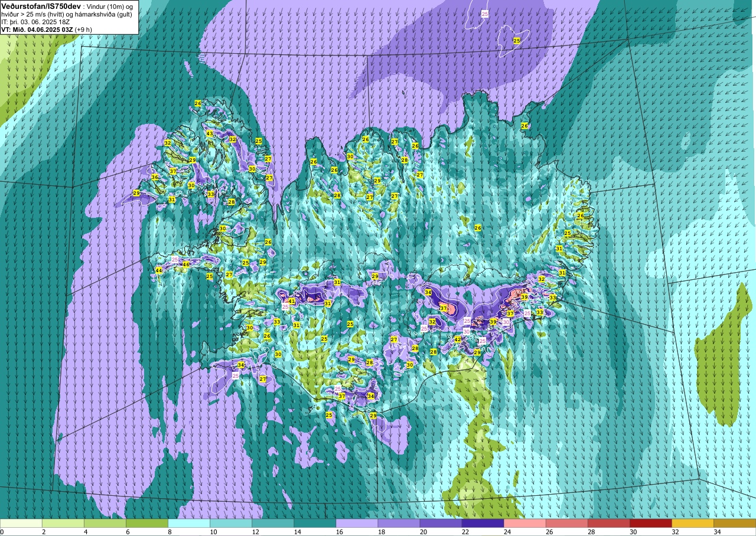Click the legend scale number 24
Image resolution: width=756 pixels, height=536 pixels.
tap(507, 532)
